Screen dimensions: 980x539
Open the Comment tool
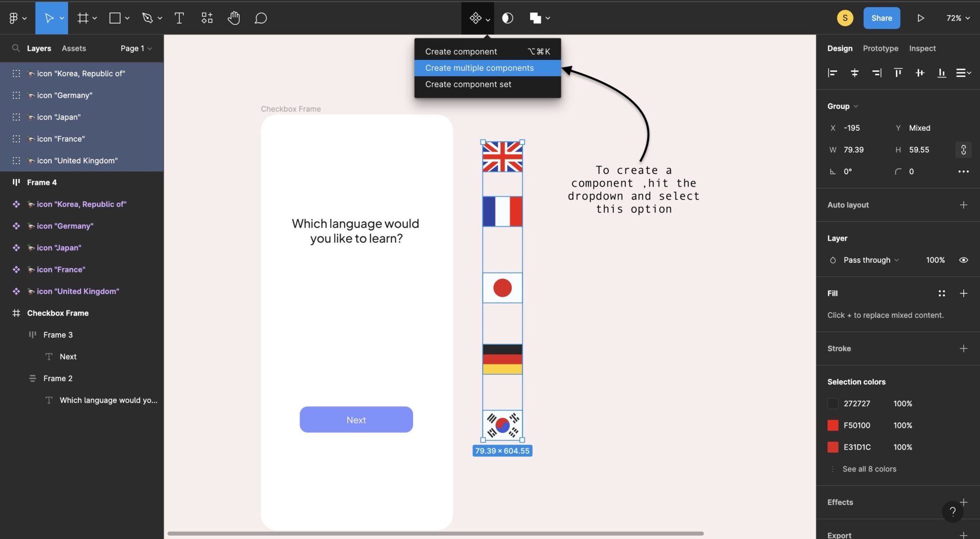pos(260,18)
